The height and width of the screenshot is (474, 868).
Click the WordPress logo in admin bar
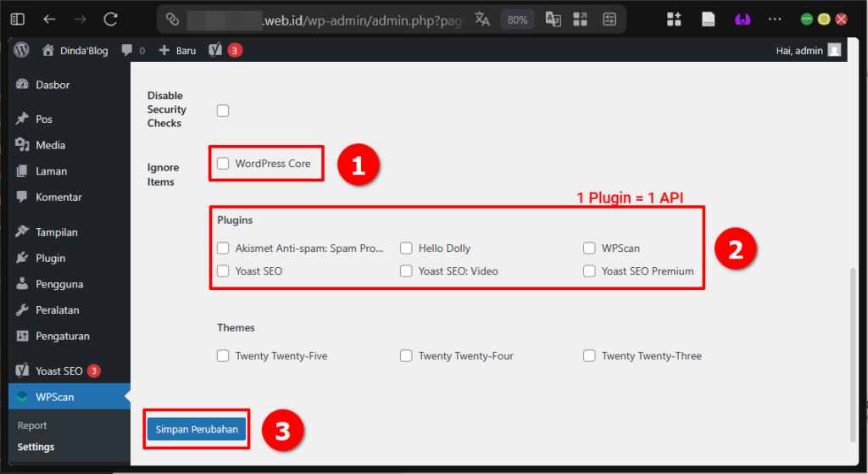[21, 50]
